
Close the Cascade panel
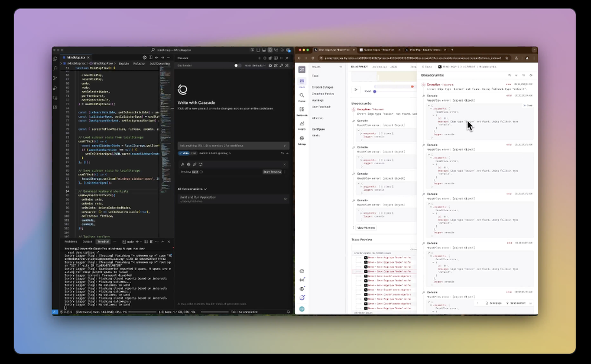click(x=287, y=58)
